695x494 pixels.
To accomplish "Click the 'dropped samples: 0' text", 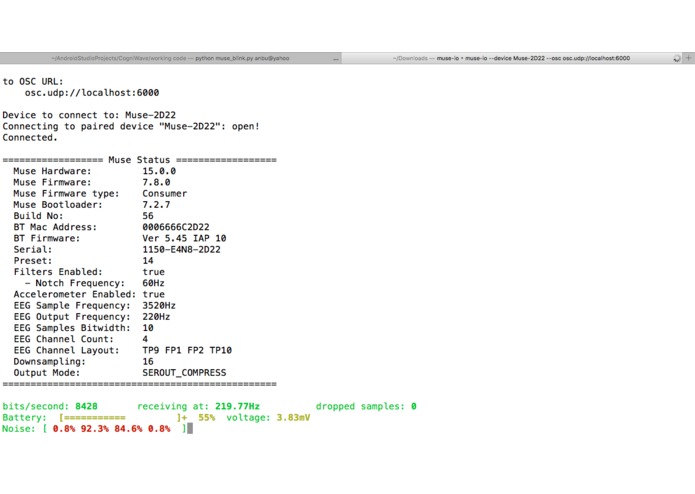I will click(x=366, y=406).
